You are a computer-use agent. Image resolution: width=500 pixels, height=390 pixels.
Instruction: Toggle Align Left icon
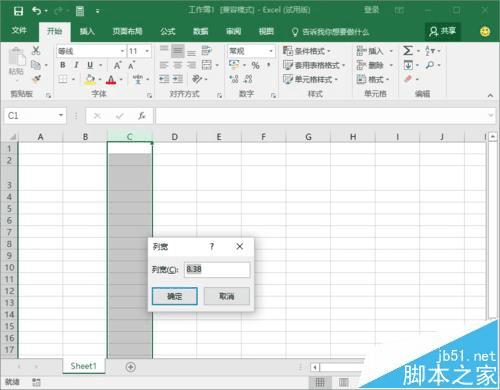(x=164, y=65)
